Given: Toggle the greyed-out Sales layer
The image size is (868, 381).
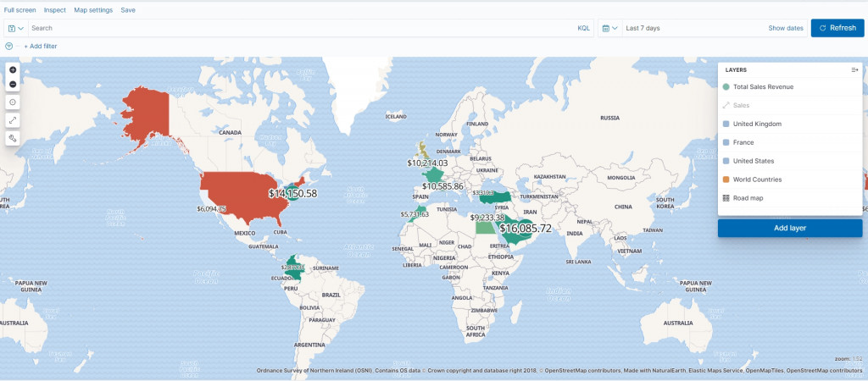Looking at the screenshot, I should point(741,105).
